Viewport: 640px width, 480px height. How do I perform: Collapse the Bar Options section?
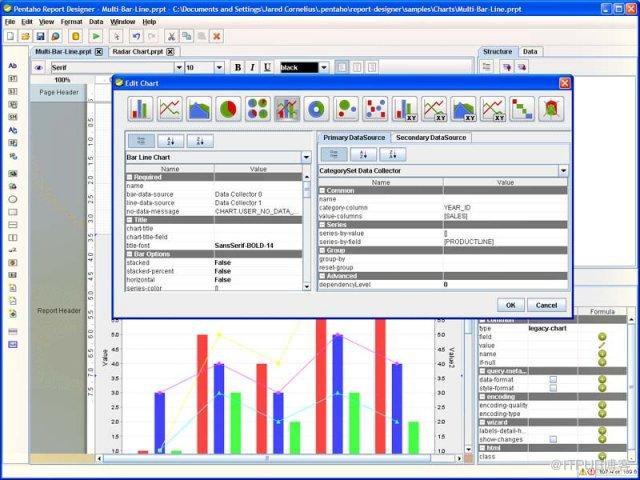coord(129,254)
